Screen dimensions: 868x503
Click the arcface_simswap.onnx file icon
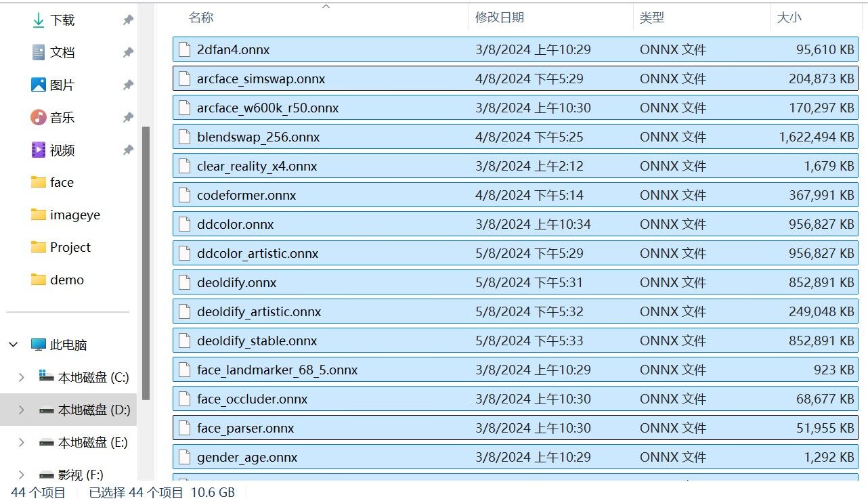point(184,79)
